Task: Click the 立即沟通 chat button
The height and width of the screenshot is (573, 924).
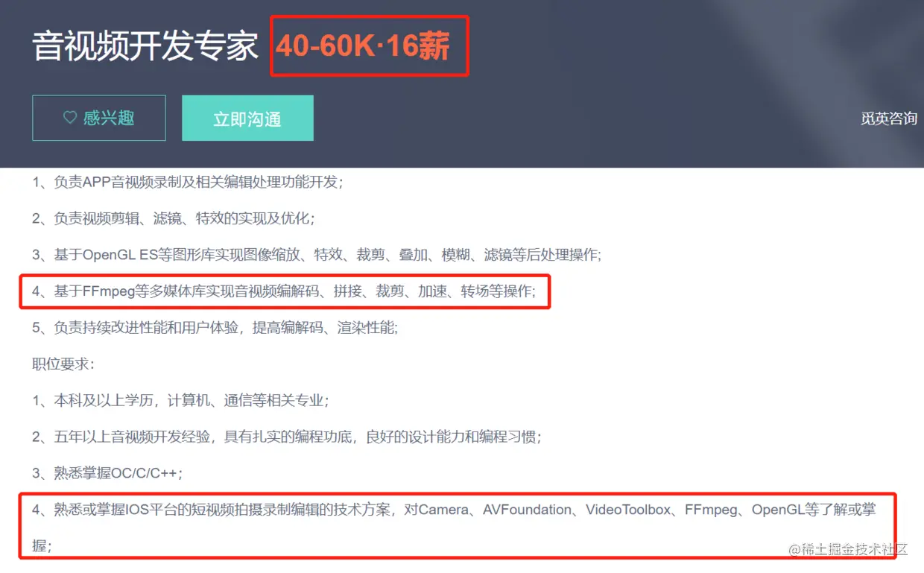Action: click(x=247, y=118)
